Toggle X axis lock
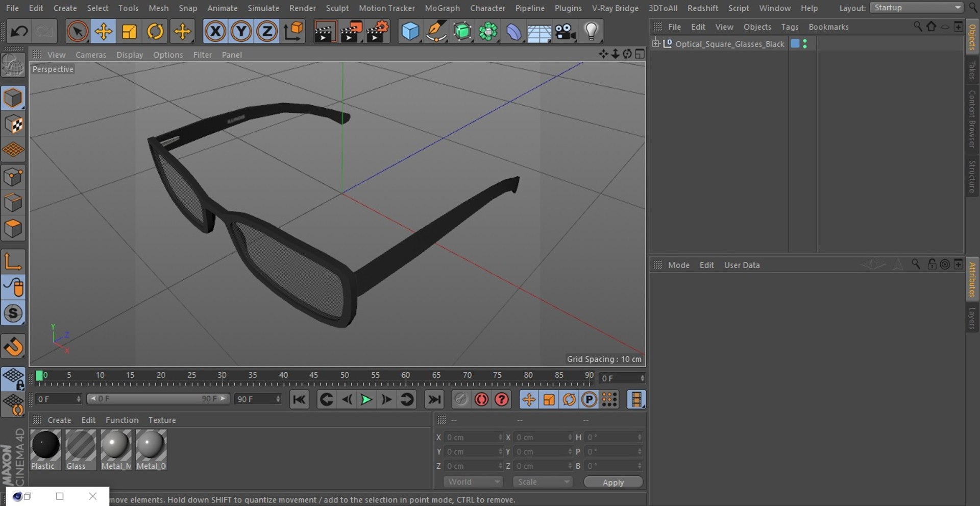This screenshot has height=506, width=980. point(215,32)
